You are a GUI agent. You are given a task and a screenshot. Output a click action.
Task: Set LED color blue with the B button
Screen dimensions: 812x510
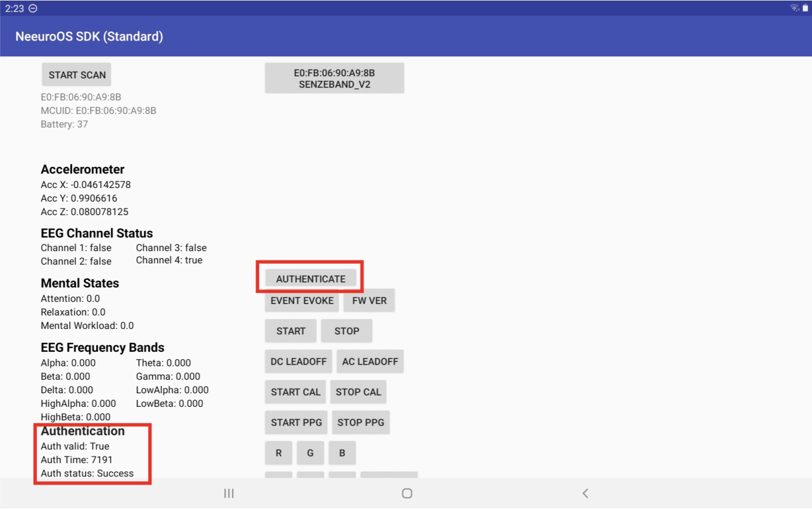pyautogui.click(x=342, y=453)
